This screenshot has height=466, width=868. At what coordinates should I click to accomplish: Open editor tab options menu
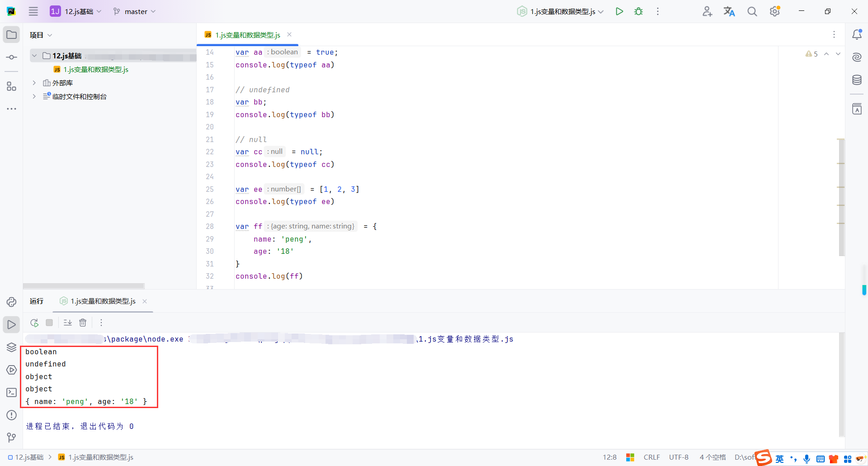tap(834, 34)
